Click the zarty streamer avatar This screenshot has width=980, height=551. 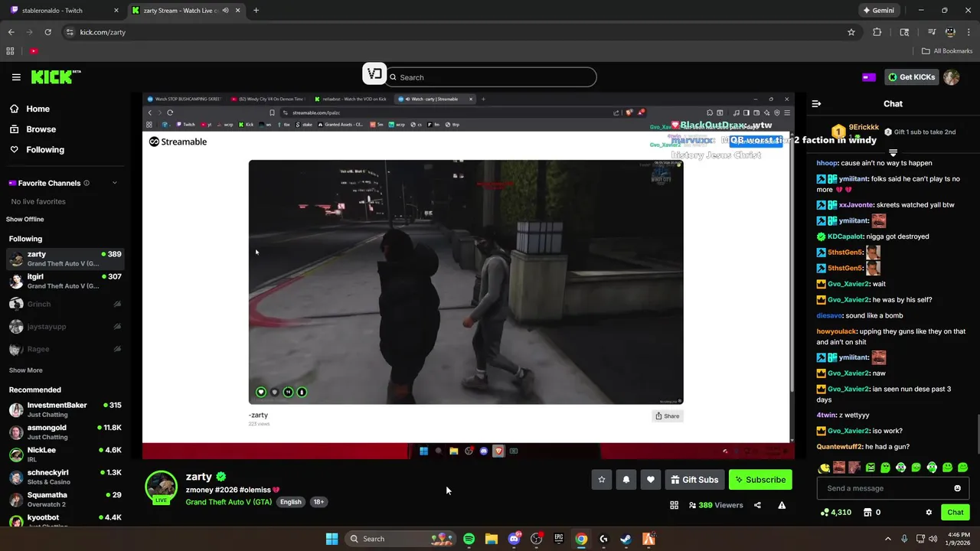pos(162,487)
